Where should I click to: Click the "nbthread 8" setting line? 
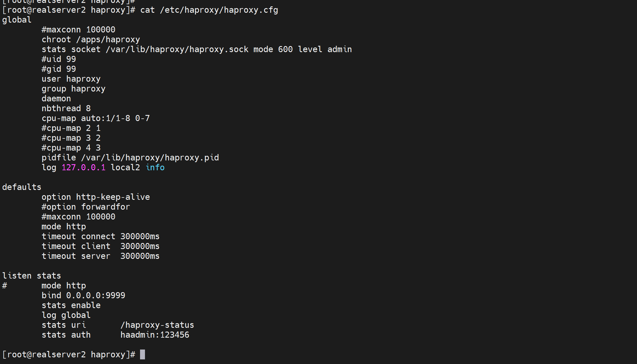66,108
